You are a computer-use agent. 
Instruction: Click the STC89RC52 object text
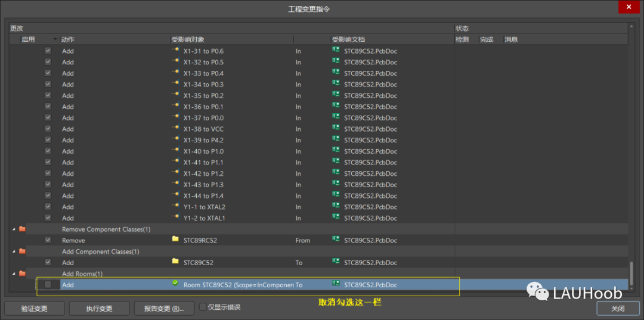[x=200, y=240]
